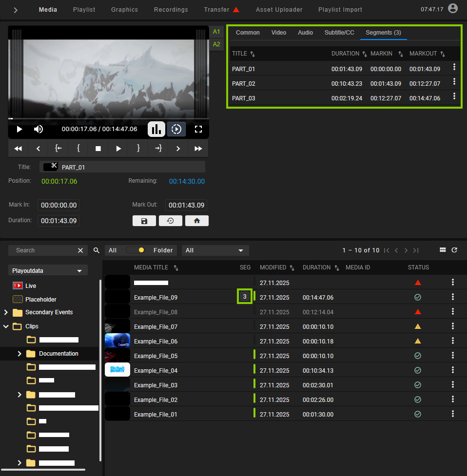Open the All filter dropdown
Screen dimensions: 467x476
(215, 250)
